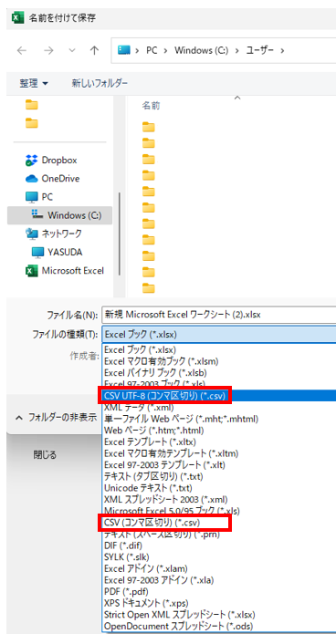Screen dimensions: 336x644
Task: Click 閉じる behind the dialog
Action: pos(45,454)
